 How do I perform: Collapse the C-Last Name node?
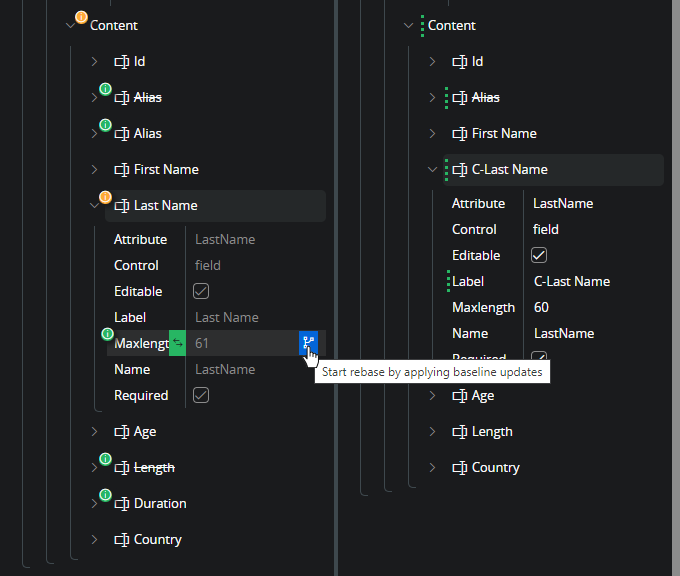point(433,170)
